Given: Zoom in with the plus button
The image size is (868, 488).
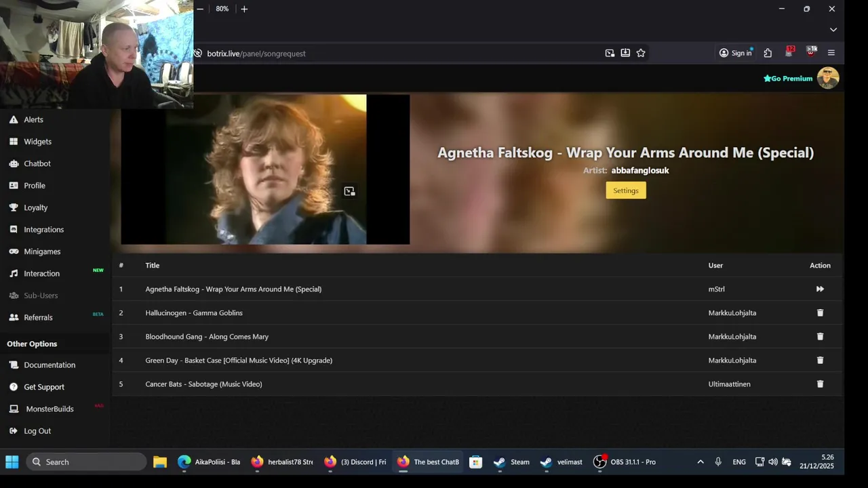Looking at the screenshot, I should [x=244, y=9].
